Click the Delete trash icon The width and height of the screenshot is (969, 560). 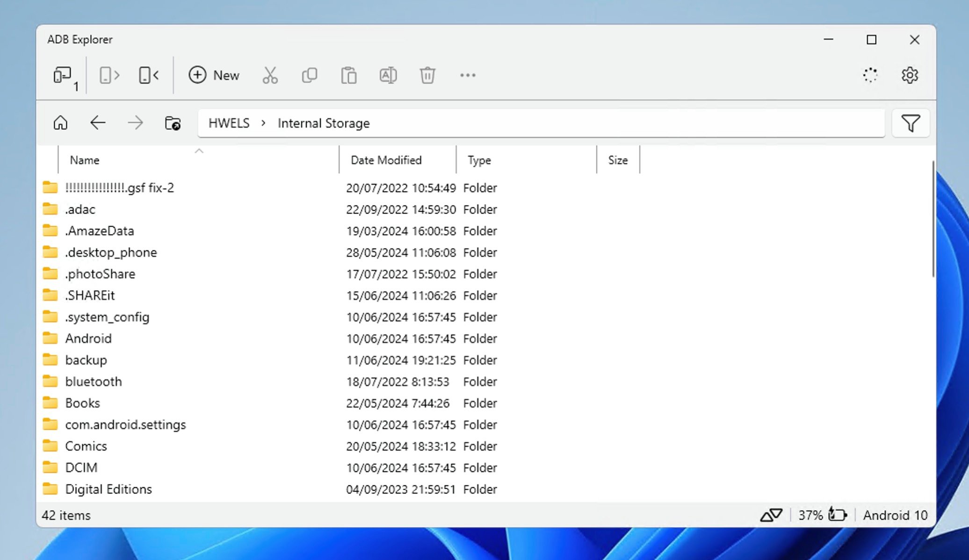[x=427, y=75]
